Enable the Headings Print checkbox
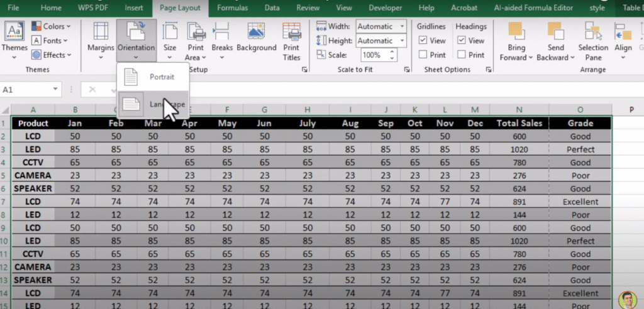Image resolution: width=644 pixels, height=309 pixels. point(461,55)
